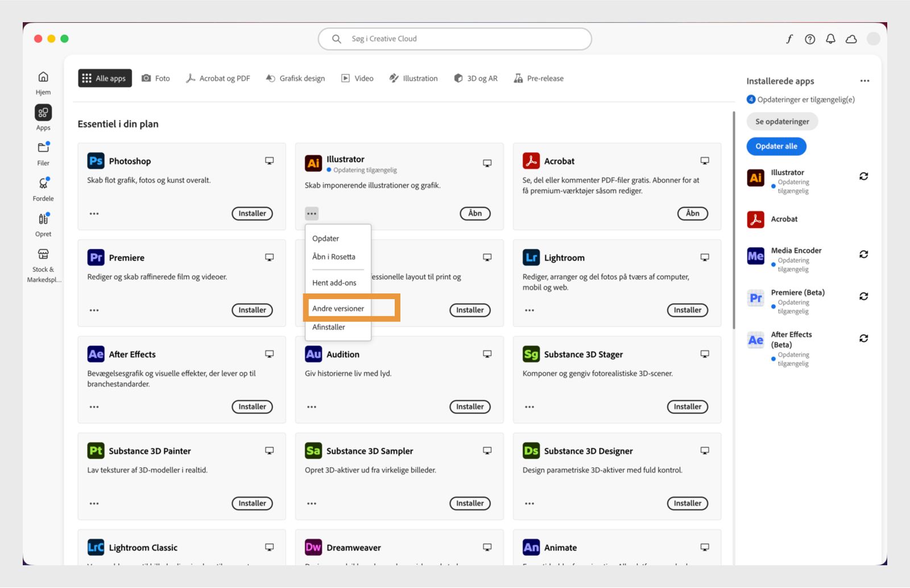Viewport: 910px width, 588px height.
Task: Click the Lightroom app icon
Action: (x=531, y=258)
